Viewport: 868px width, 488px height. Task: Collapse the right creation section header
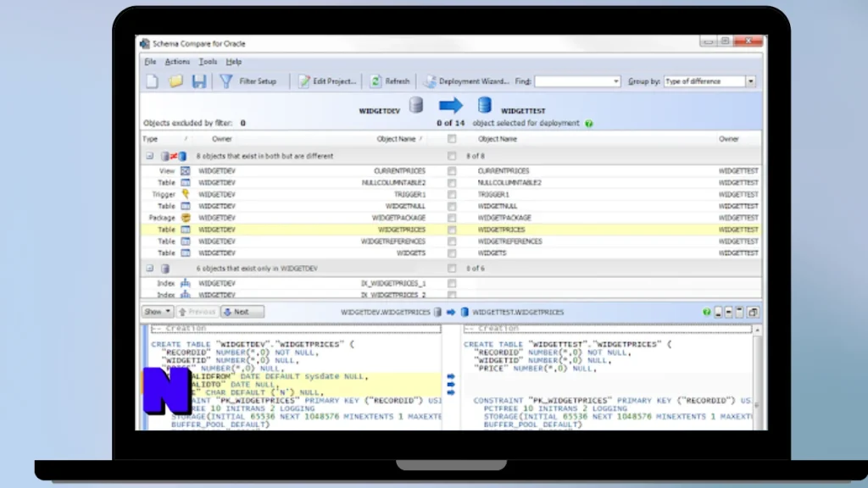coord(608,329)
